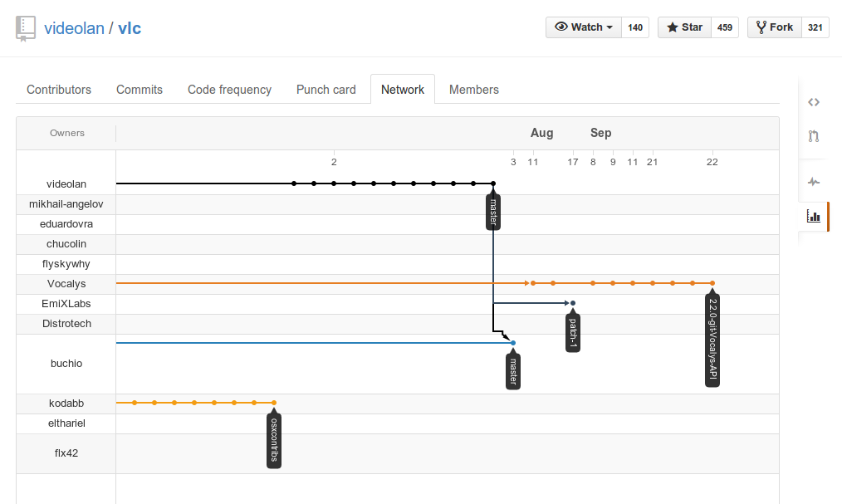This screenshot has height=504, width=842.
Task: Switch to the Members tab
Action: (474, 90)
